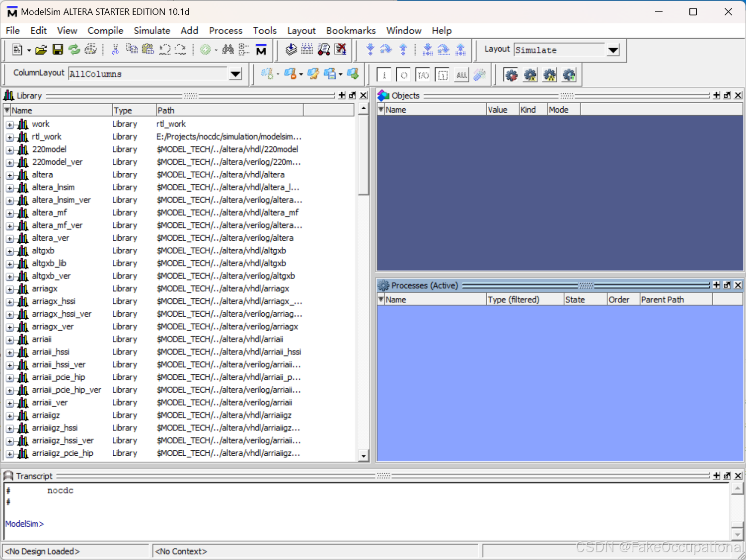The image size is (746, 560).
Task: Expand the 220model library node
Action: pyautogui.click(x=10, y=150)
